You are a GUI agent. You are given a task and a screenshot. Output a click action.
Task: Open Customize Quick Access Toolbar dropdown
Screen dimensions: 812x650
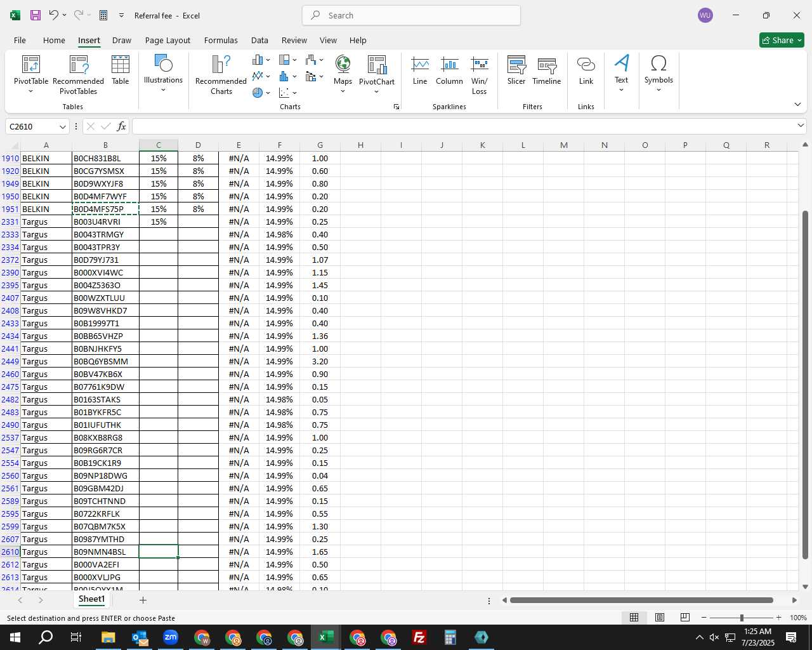121,15
